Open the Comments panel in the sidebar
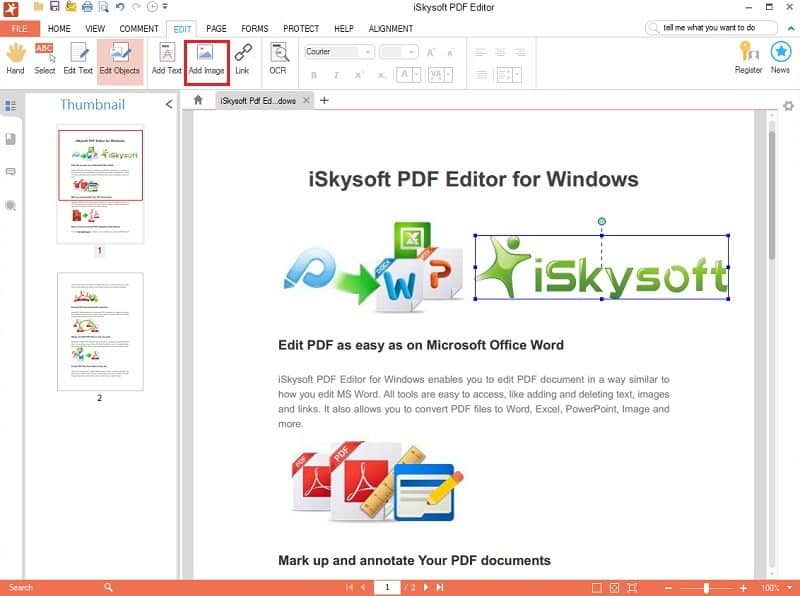Image resolution: width=800 pixels, height=596 pixels. point(12,170)
